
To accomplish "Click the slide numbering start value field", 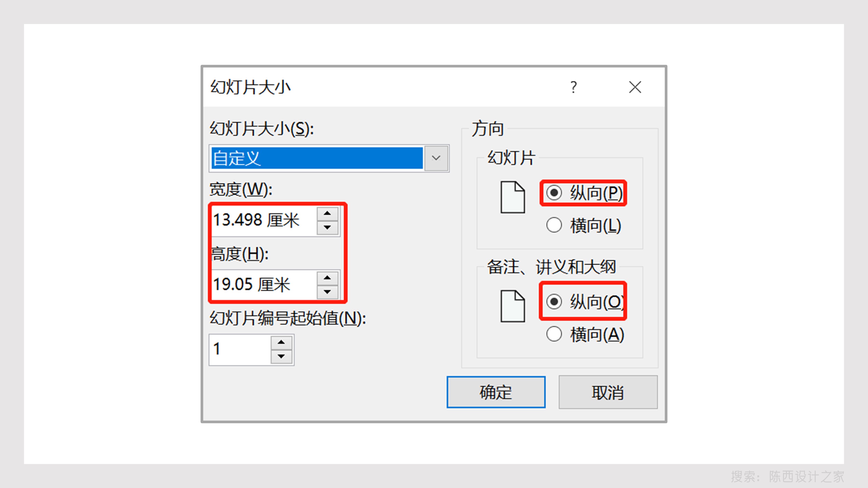I will (x=240, y=350).
